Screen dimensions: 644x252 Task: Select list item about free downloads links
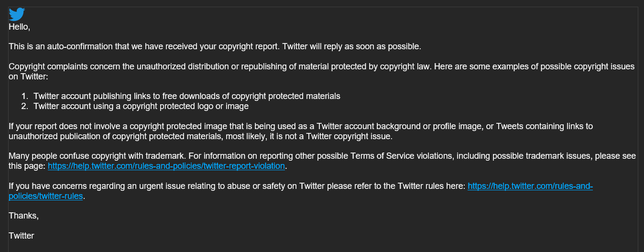(x=187, y=96)
